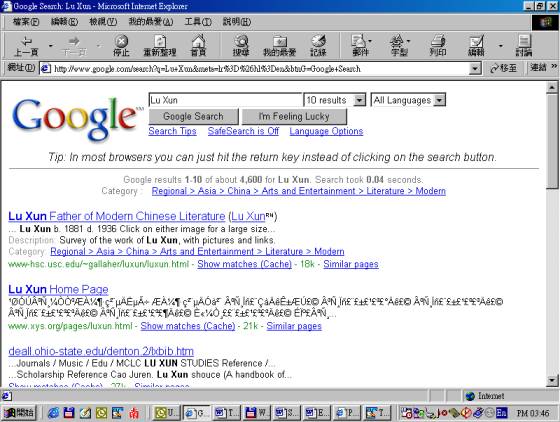This screenshot has height=422, width=560.
Task: Open the 討論 discuss toolbar button
Action: 524,46
